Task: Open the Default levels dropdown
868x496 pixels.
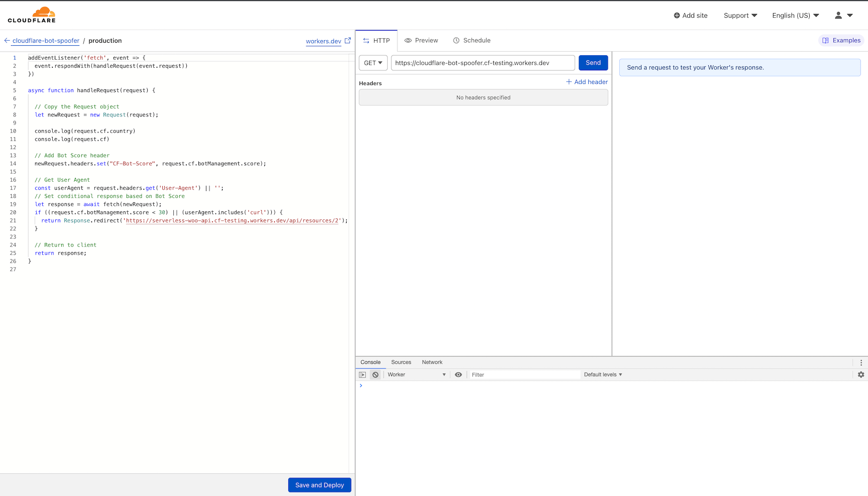Action: pyautogui.click(x=602, y=375)
